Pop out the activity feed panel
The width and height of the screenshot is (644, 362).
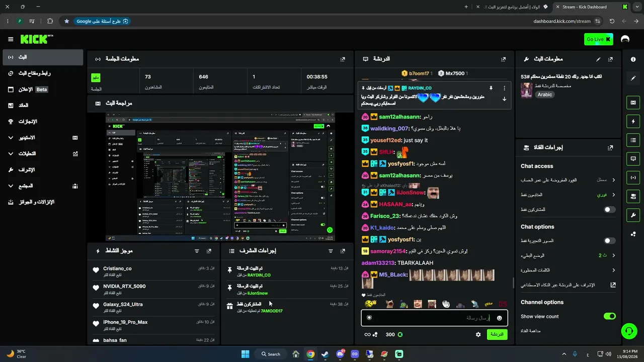[x=209, y=251]
